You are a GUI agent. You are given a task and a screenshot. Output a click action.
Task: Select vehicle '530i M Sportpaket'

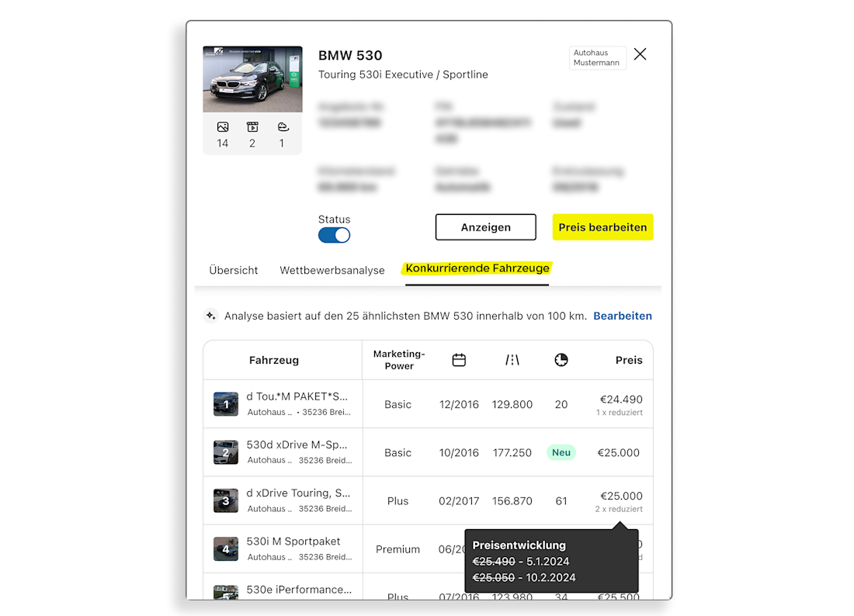[x=293, y=542]
